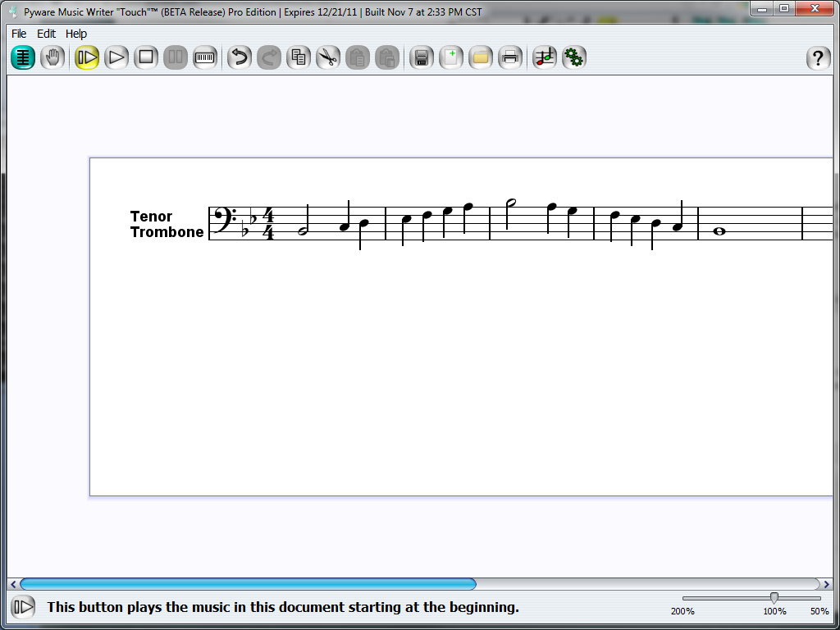
Task: Open the help question mark button
Action: tap(818, 58)
